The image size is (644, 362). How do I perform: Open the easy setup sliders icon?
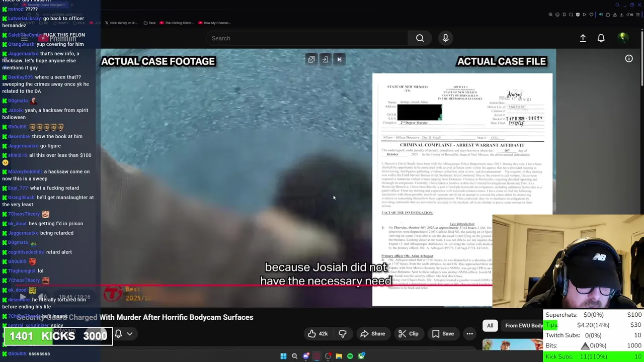tap(638, 15)
